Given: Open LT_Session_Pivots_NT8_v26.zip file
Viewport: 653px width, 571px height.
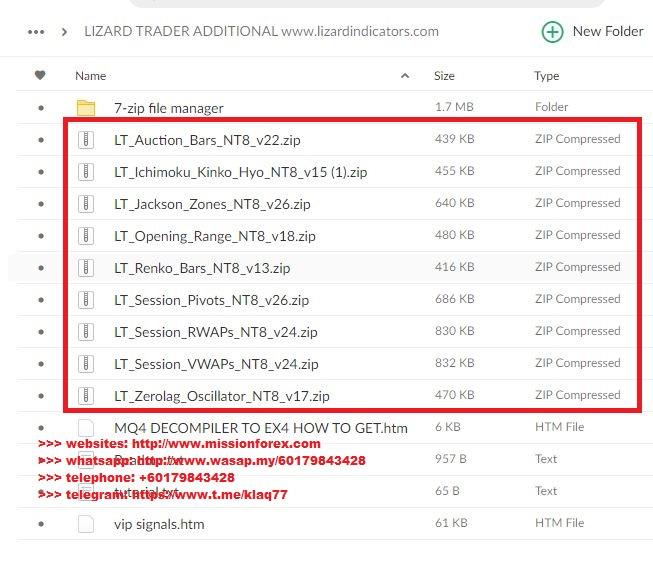Looking at the screenshot, I should [211, 300].
